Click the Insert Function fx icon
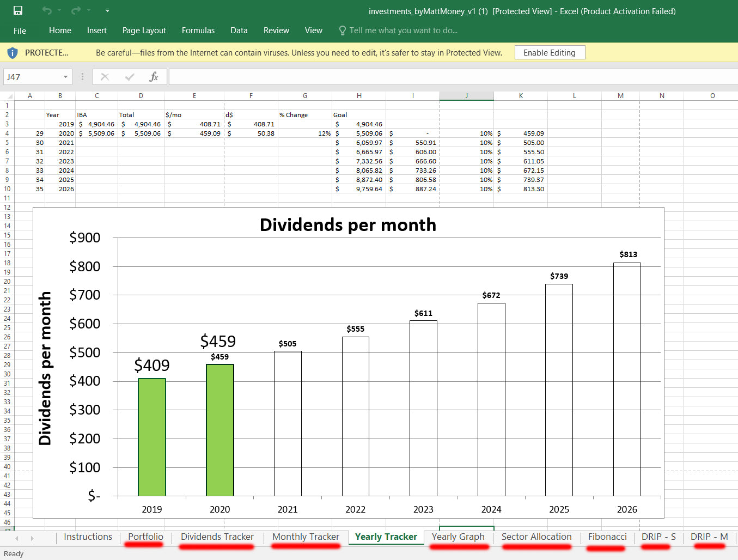 click(x=154, y=77)
